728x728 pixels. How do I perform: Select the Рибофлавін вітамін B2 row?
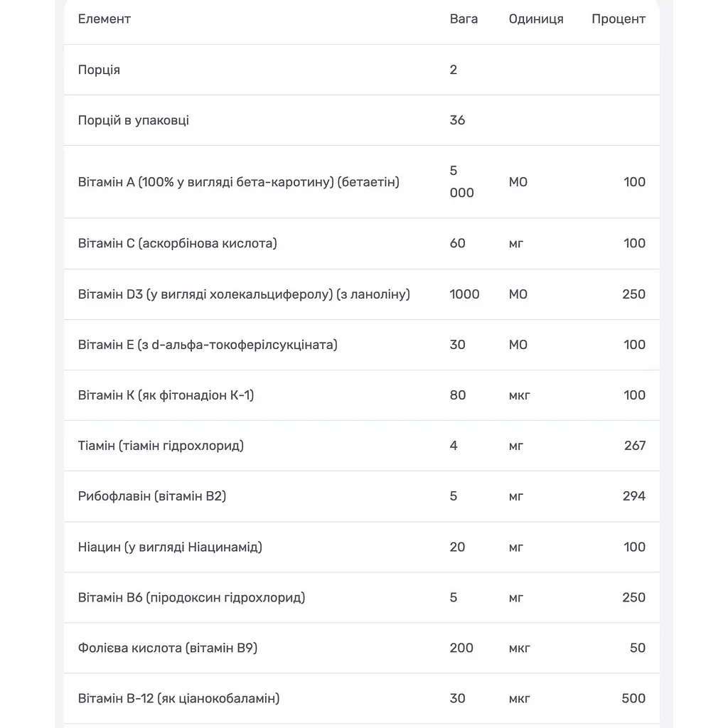tap(362, 496)
